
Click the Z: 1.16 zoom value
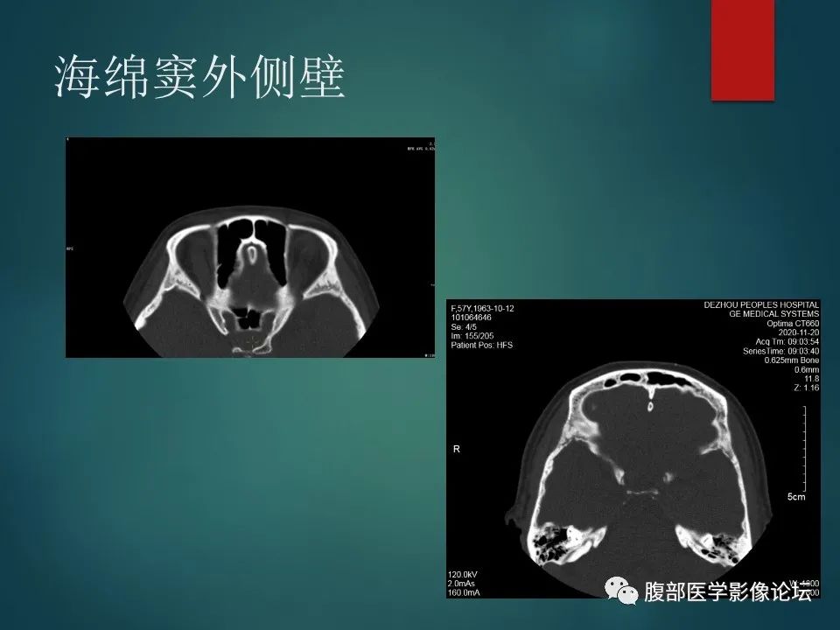coord(808,388)
